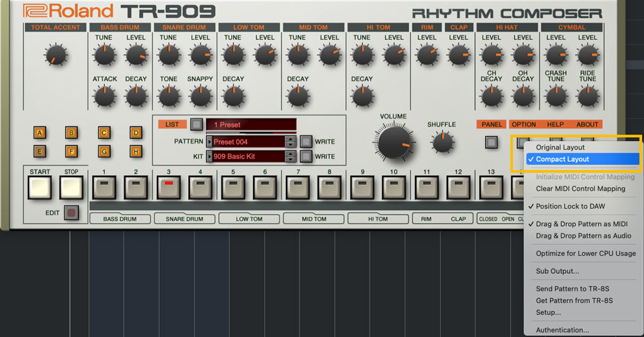Select pattern bank D button
Image resolution: width=644 pixels, height=337 pixels.
(136, 133)
